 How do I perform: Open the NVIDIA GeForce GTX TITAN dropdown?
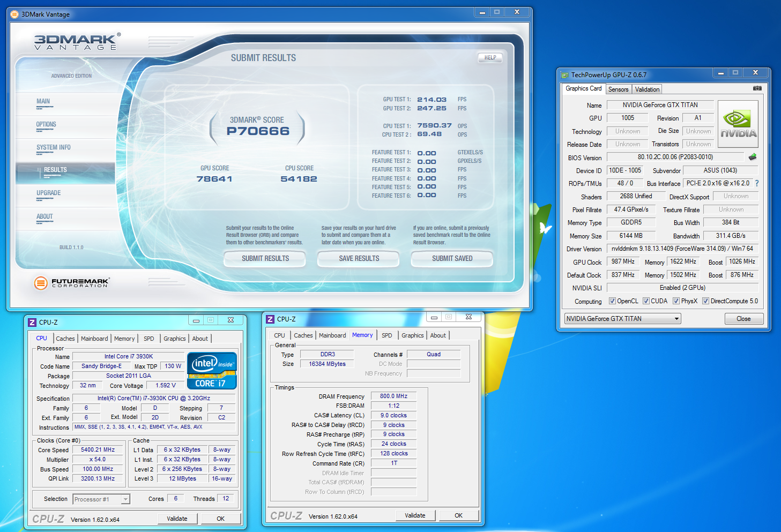click(x=622, y=319)
